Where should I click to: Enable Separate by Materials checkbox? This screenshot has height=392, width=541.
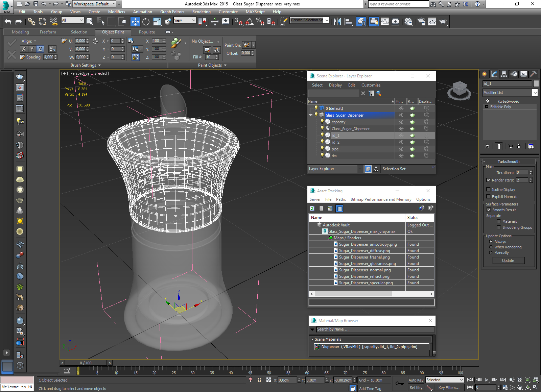click(x=499, y=221)
